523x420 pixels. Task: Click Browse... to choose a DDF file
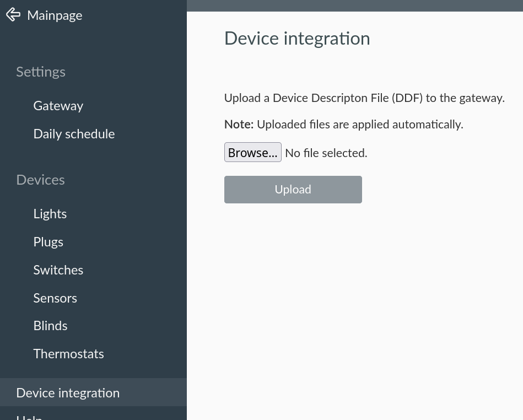[253, 153]
